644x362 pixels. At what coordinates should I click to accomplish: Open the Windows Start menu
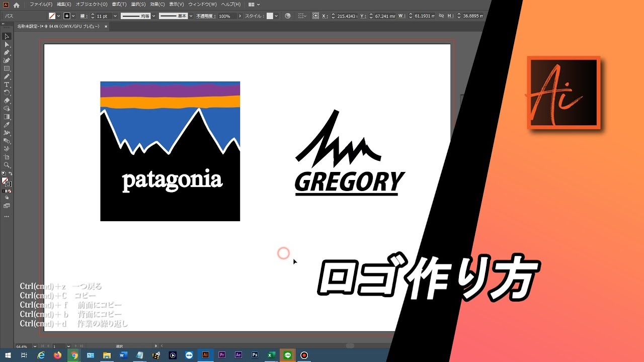8,355
